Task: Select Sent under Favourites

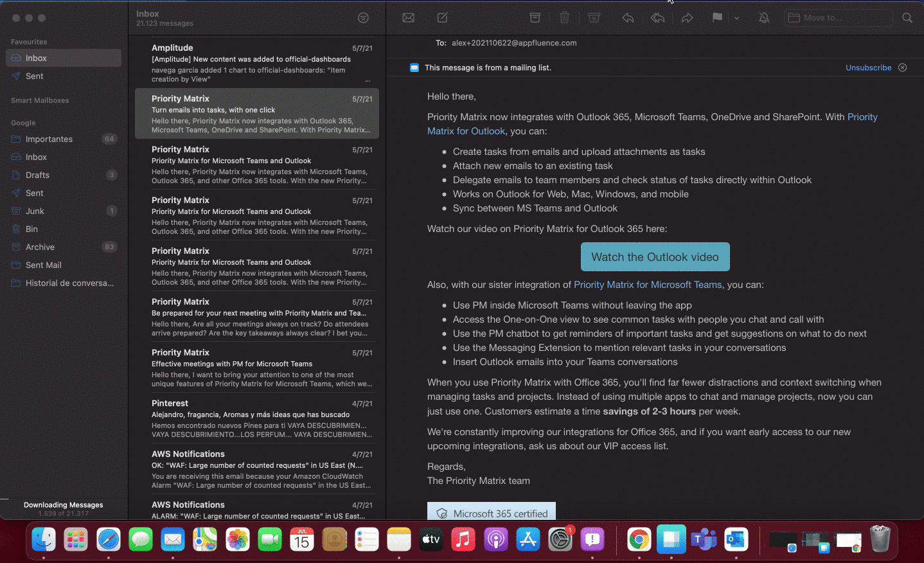Action: 64,76
